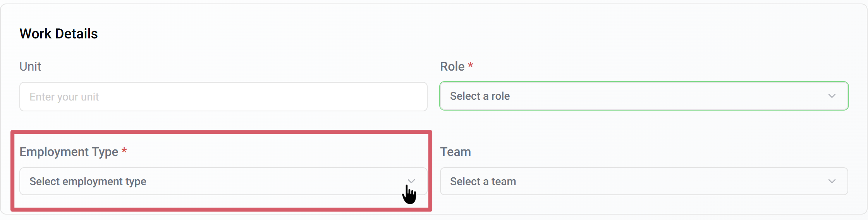Viewport: 868px width, 220px height.
Task: Click the "Enter your unit" placeholder text
Action: [x=64, y=97]
